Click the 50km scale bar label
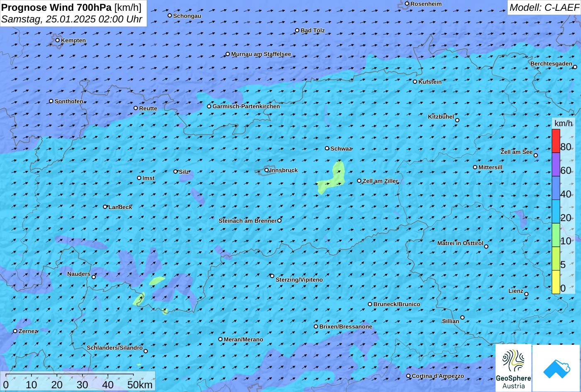The image size is (581, 392). [140, 385]
